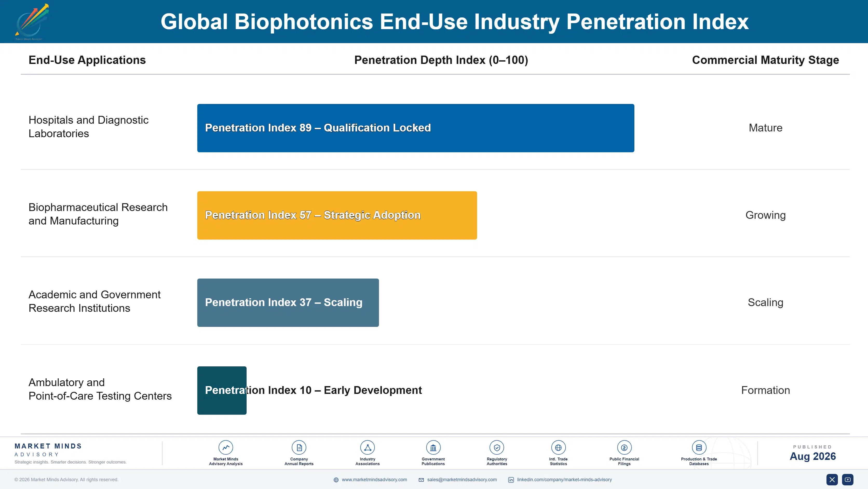The image size is (868, 489).
Task: Select the Production & Trade Databases icon
Action: 699,447
